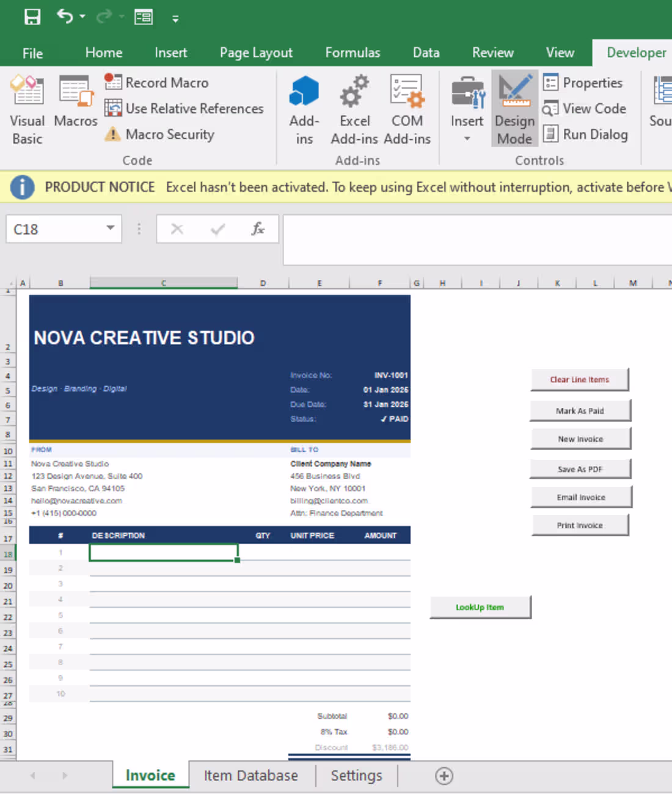
Task: Open COM Add-ins dialog
Action: pos(407,110)
